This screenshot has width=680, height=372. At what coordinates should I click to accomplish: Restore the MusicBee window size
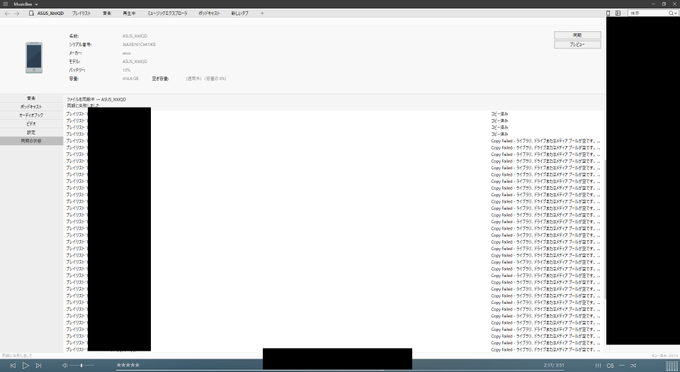coord(664,4)
